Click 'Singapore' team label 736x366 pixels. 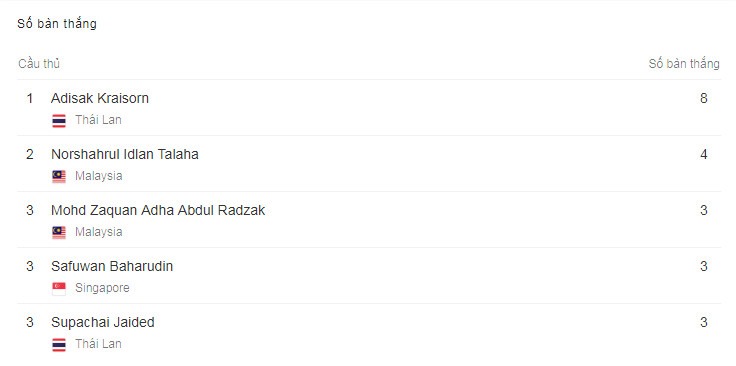click(102, 288)
